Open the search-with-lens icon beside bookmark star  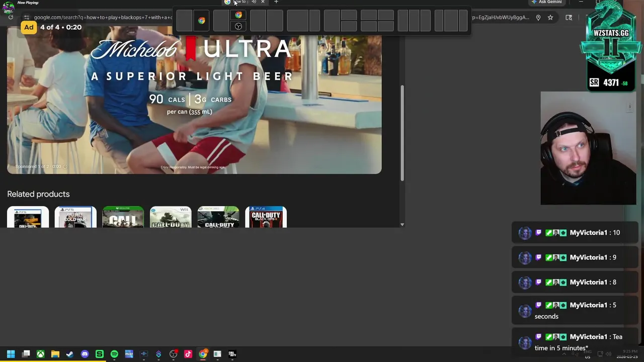569,18
